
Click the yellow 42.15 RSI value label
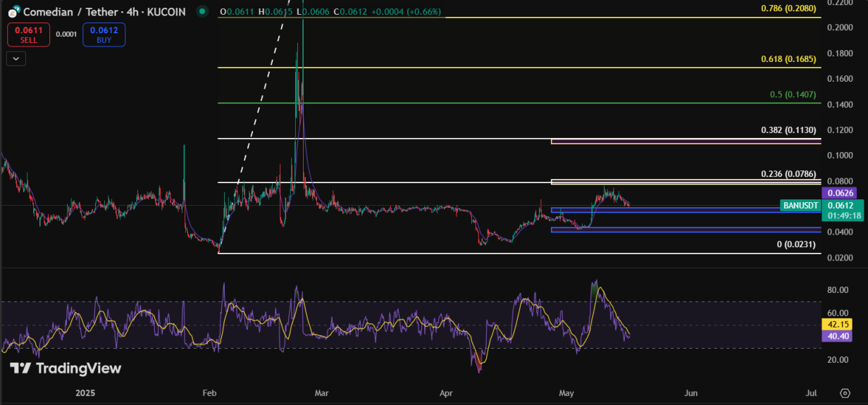(x=837, y=325)
